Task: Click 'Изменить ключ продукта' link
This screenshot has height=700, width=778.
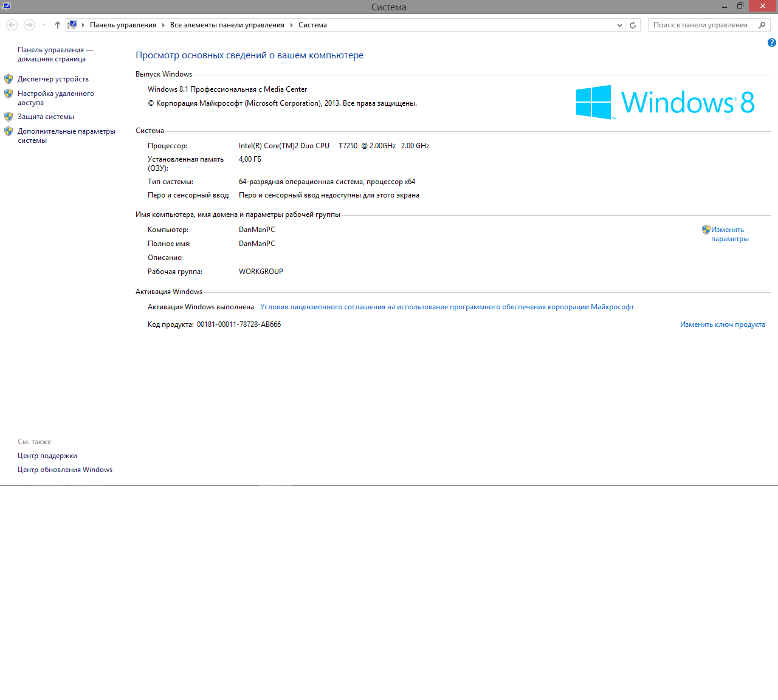Action: coord(723,324)
